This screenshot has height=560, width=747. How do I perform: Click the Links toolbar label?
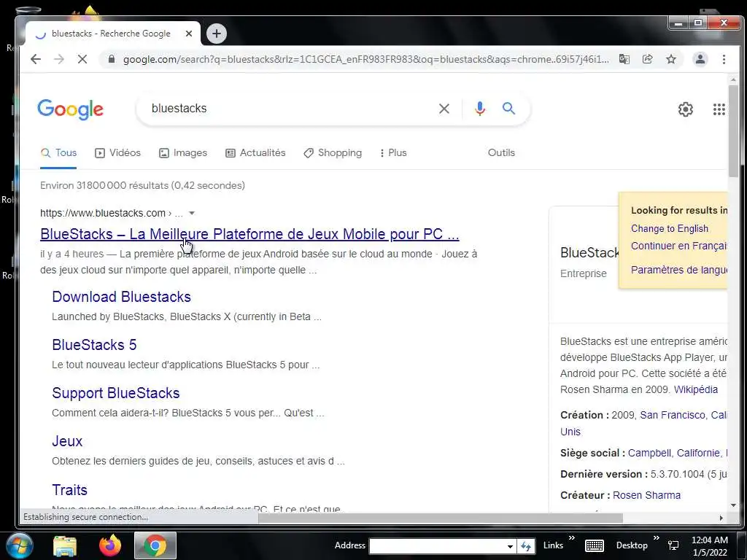point(553,545)
